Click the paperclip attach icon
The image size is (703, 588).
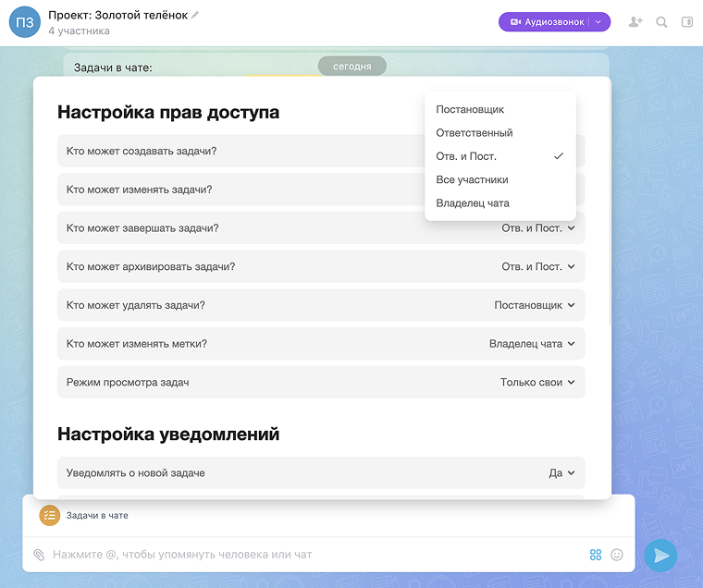tap(39, 555)
